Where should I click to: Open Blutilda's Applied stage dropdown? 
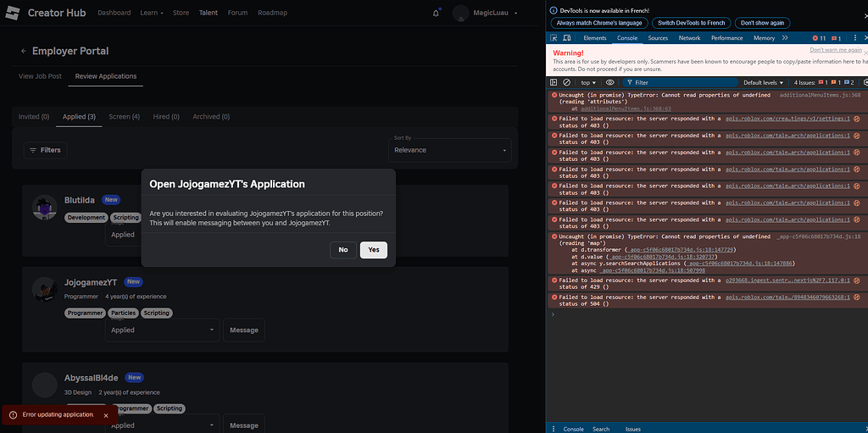(x=124, y=235)
